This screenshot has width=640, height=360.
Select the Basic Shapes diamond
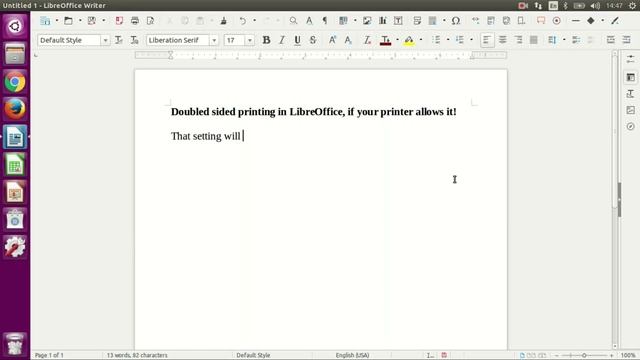[x=591, y=20]
